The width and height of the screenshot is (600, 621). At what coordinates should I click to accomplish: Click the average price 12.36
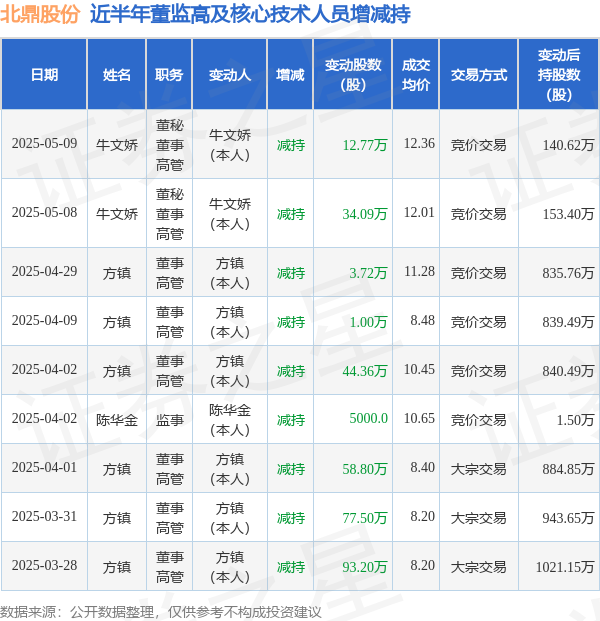(x=419, y=143)
